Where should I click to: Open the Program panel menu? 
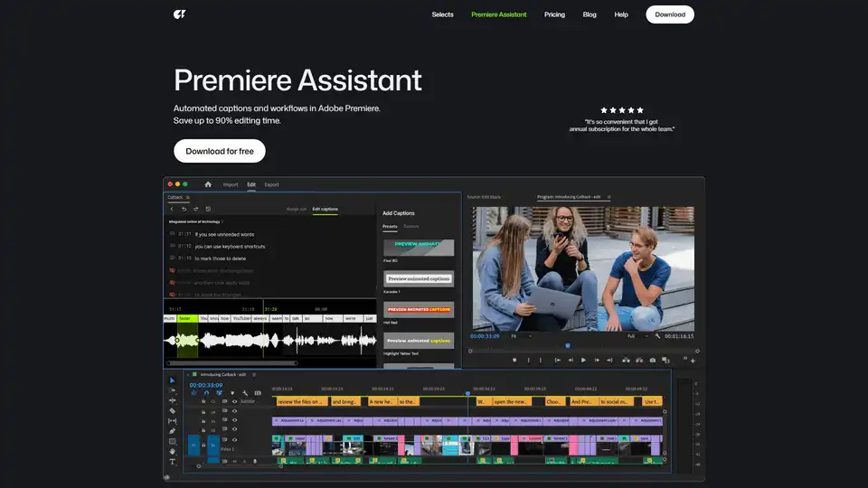point(609,197)
